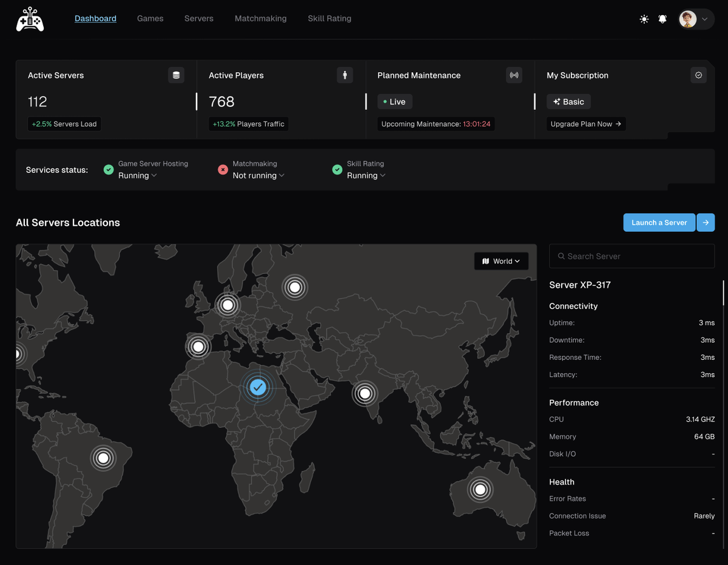Click the player icon on Active Players card
Viewport: 728px width, 565px height.
coord(345,75)
